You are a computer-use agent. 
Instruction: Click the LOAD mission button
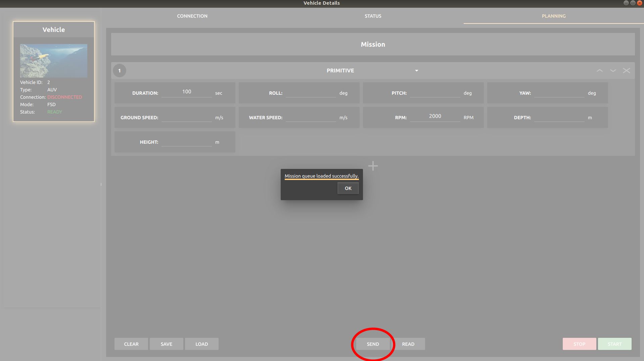202,344
